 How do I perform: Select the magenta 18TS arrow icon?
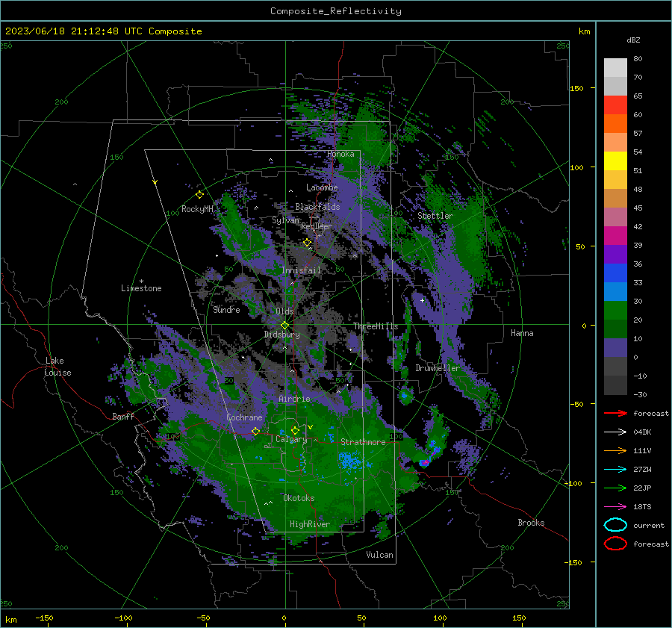coord(615,507)
